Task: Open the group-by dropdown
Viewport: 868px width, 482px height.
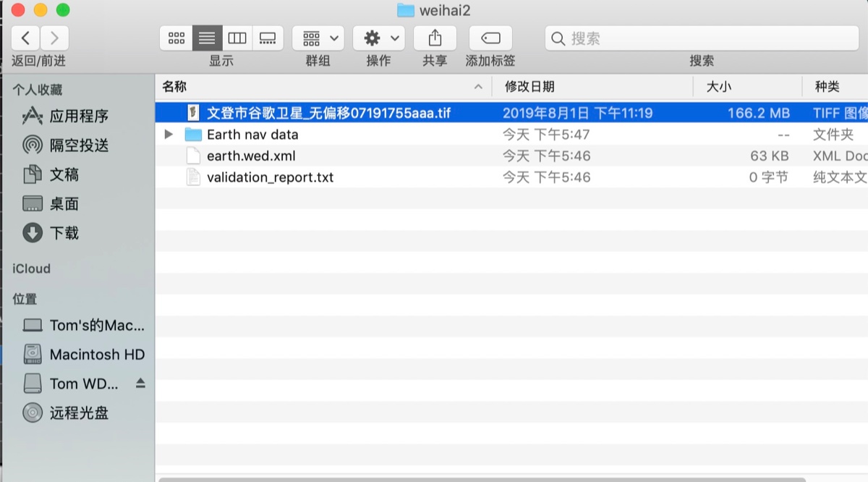Action: coord(318,38)
